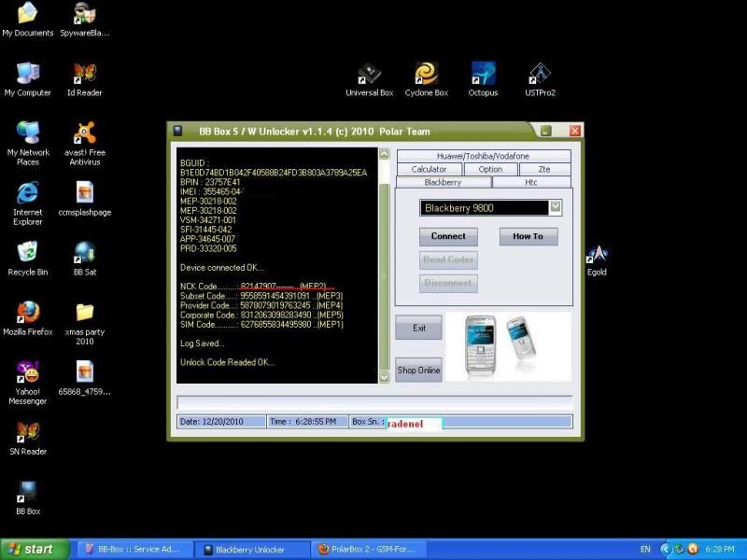747x560 pixels.
Task: Switch to the Huawei/Toshiba/Vodafone tab
Action: coord(484,156)
